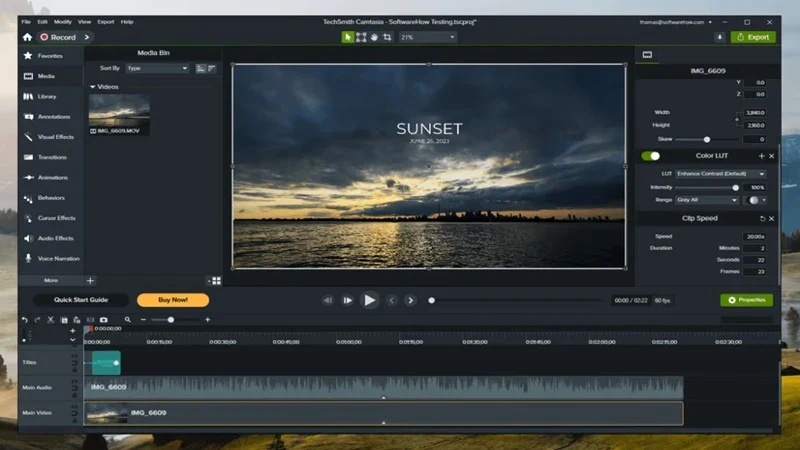
Task: Open the LUT Enhance Contrast dropdown
Action: point(720,174)
